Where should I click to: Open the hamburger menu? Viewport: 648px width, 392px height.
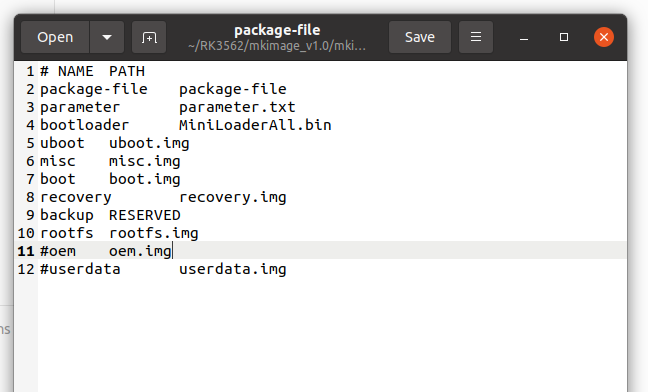point(476,37)
